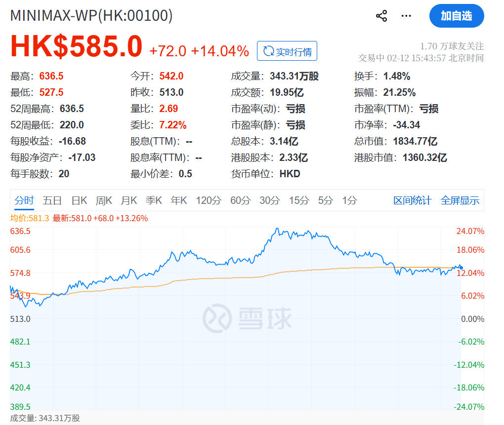Screen dimensions: 504x425
Task: Enable 全屏显示 mode
Action: [x=460, y=200]
